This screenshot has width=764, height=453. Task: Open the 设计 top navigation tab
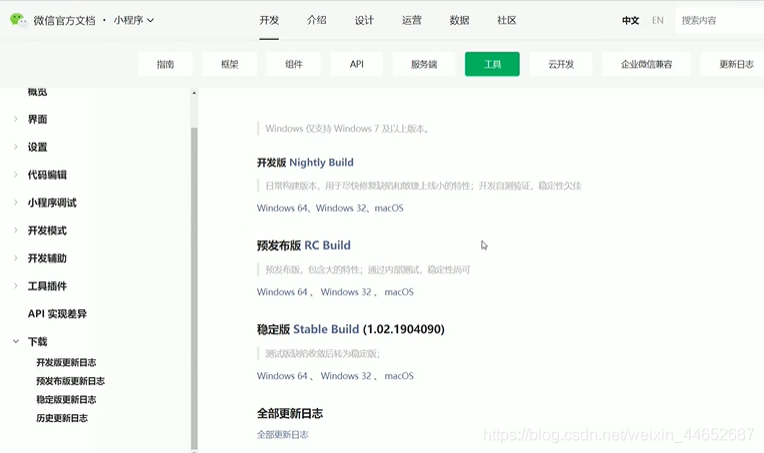click(x=364, y=20)
